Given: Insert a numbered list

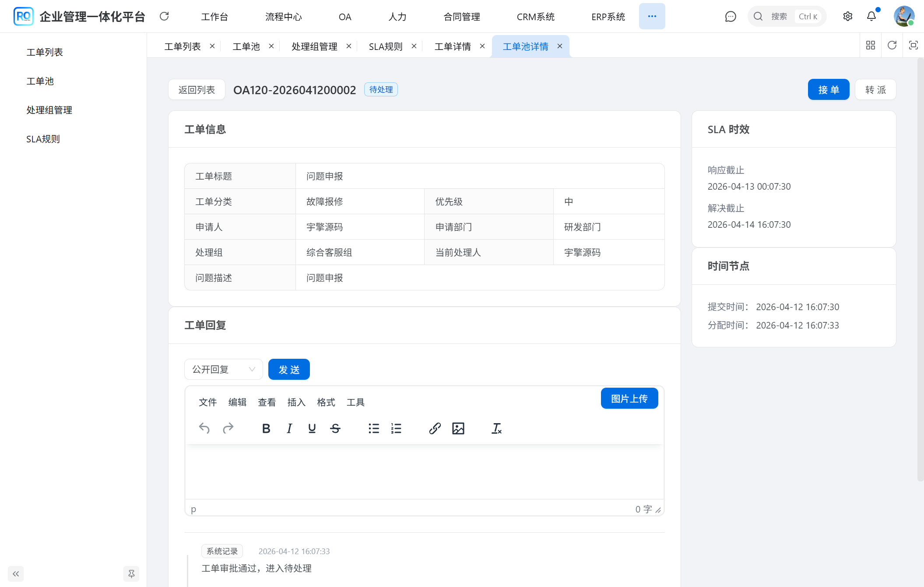Looking at the screenshot, I should point(396,428).
